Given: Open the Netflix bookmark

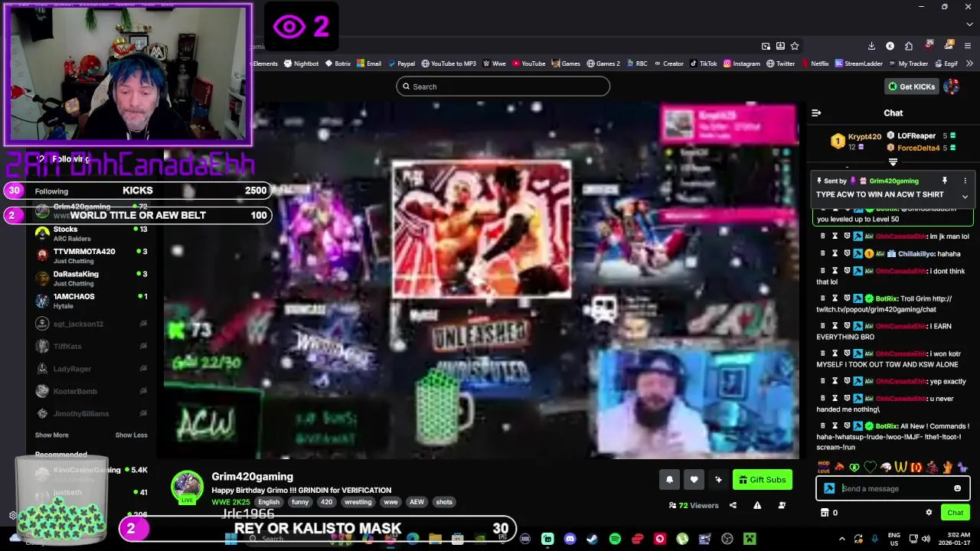Looking at the screenshot, I should pyautogui.click(x=815, y=64).
